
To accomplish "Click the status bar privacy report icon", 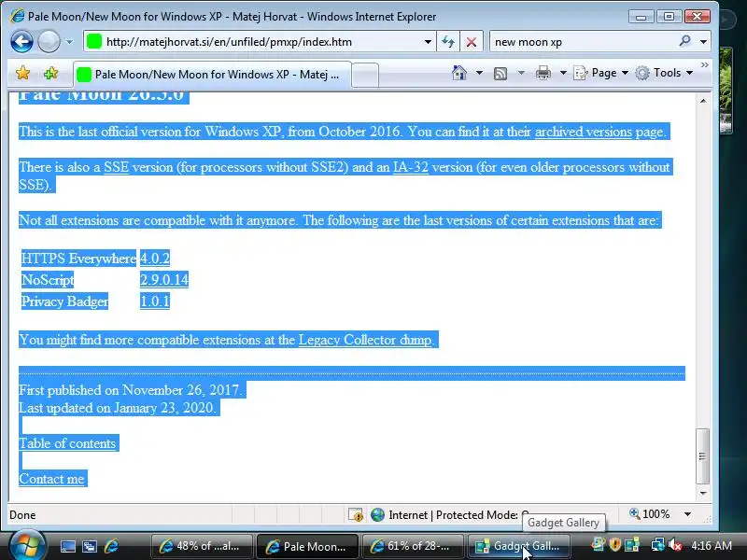I will 356,515.
